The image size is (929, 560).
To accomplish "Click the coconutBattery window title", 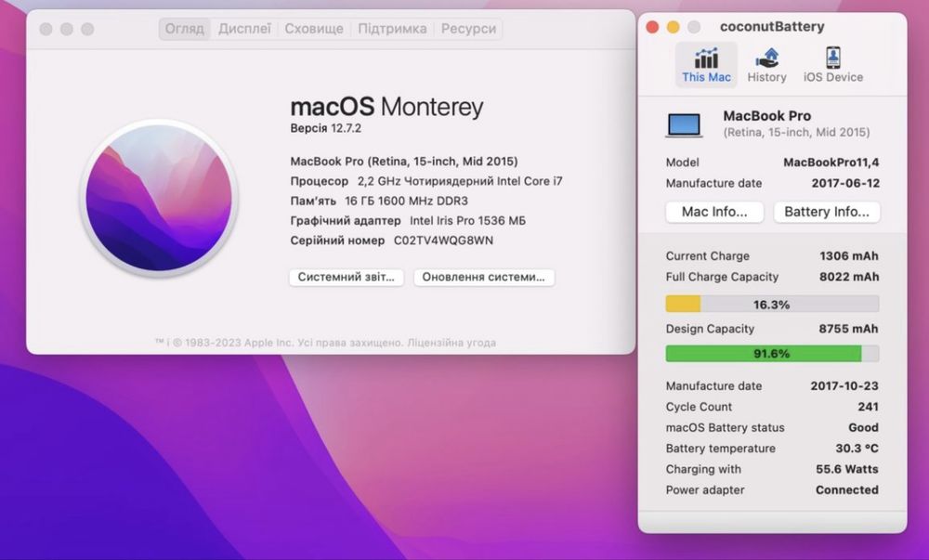I will pyautogui.click(x=772, y=27).
